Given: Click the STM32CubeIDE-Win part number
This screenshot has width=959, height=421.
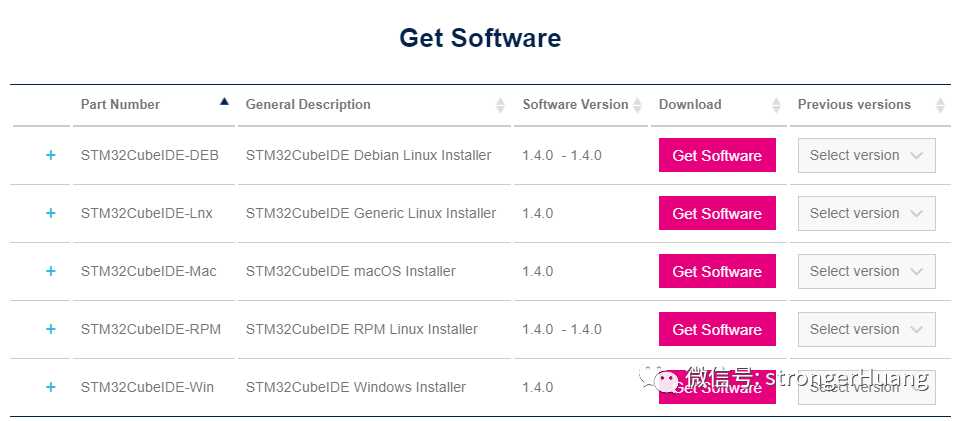Looking at the screenshot, I should click(147, 387).
